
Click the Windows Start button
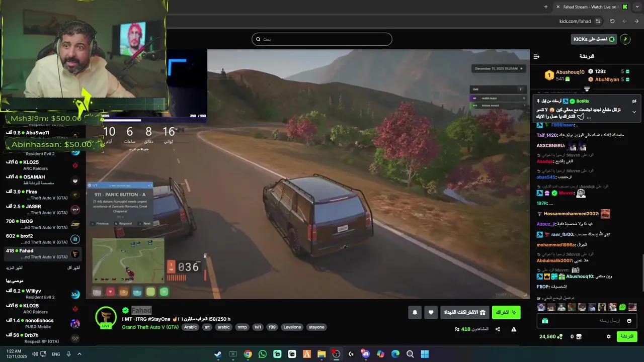click(425, 354)
